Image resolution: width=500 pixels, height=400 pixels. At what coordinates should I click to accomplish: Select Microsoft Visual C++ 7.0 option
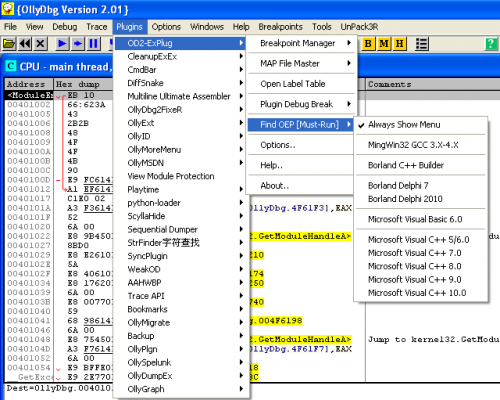click(x=421, y=253)
